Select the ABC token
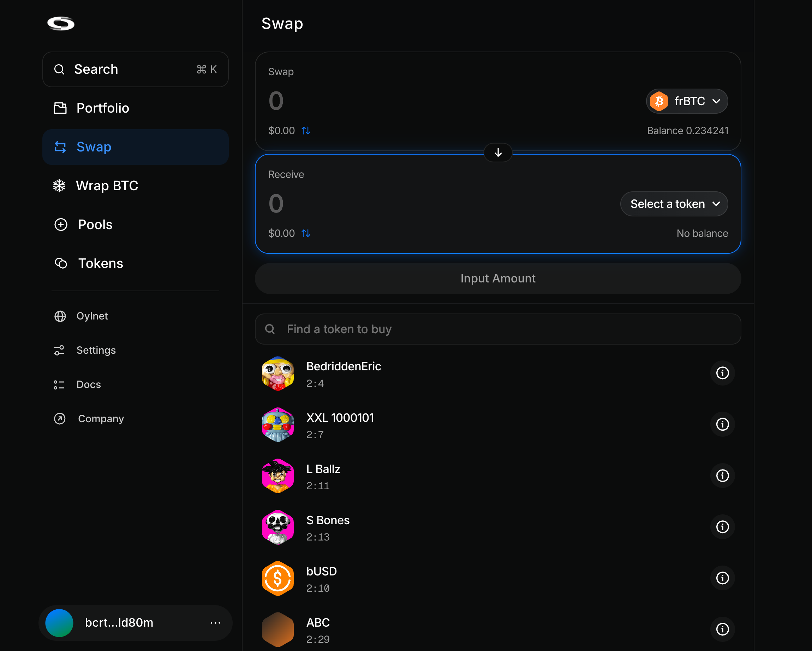The image size is (812, 651). (498, 629)
